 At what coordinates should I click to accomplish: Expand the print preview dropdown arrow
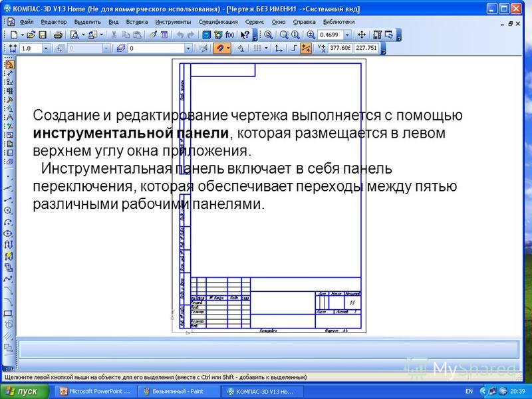point(83,35)
